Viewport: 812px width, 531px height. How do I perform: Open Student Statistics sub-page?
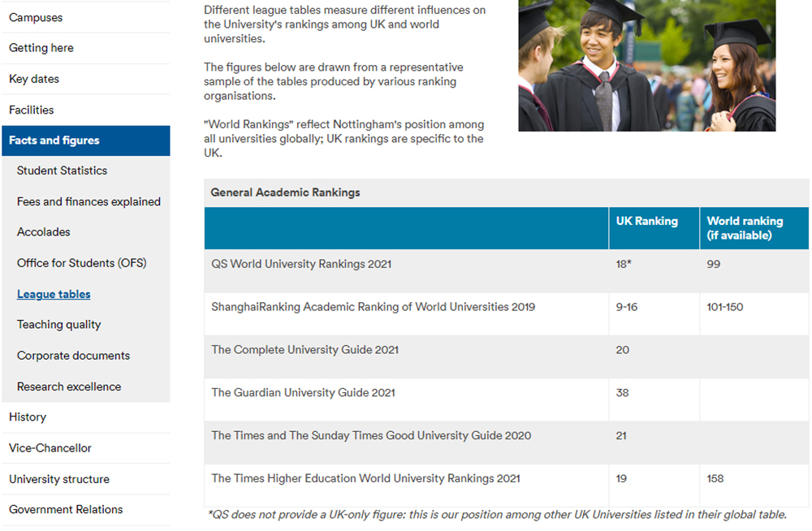click(x=62, y=171)
